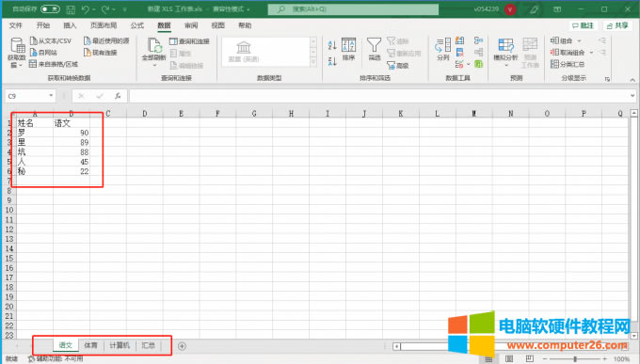Switch to Normal view in status bar
Viewport: 640px width, 364px height.
click(x=489, y=359)
